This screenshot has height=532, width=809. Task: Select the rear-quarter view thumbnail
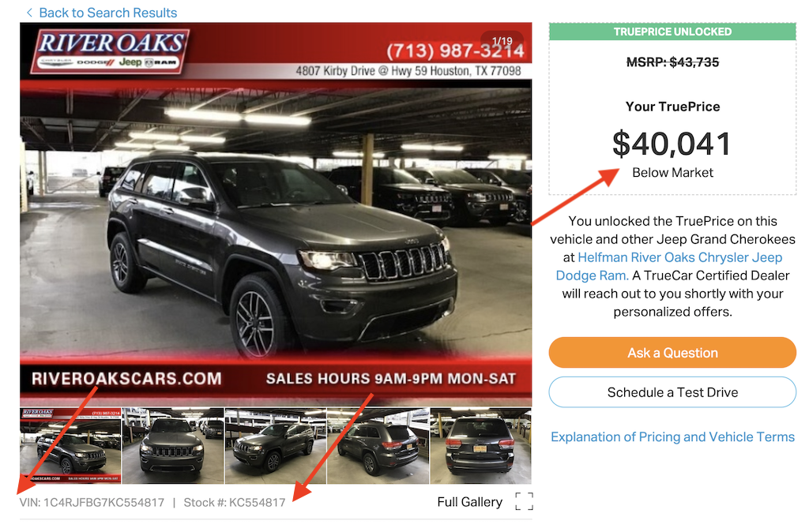(x=378, y=446)
